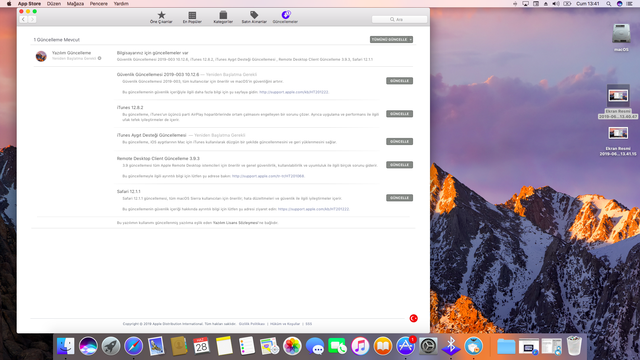Open the Hüküm ve Koşullar footer link
Viewport: 640px width, 360px height.
coord(285,324)
